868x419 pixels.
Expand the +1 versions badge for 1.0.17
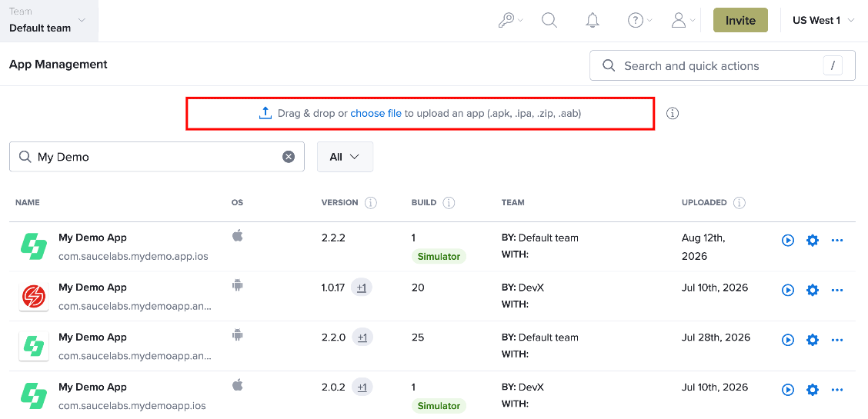362,288
